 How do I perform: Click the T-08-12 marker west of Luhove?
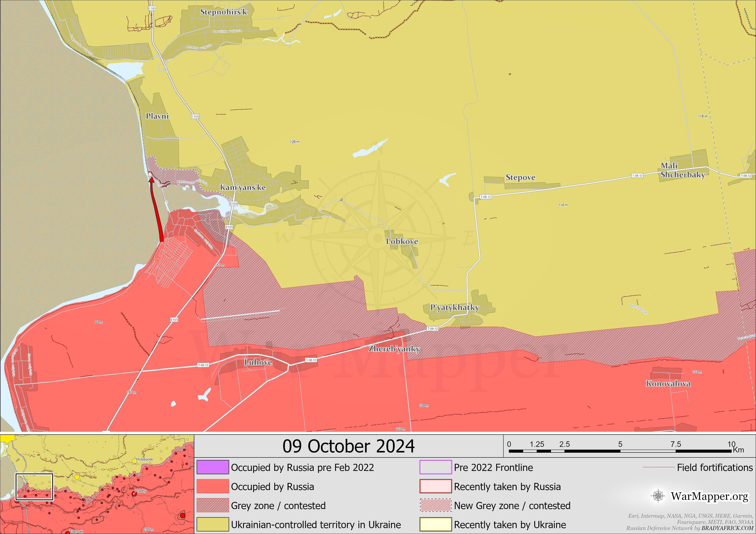[203, 365]
